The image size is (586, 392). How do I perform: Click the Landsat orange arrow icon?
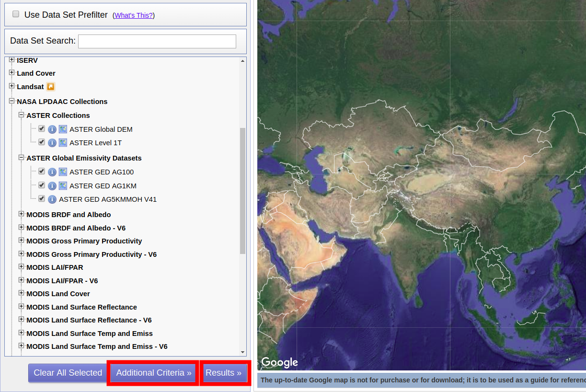pyautogui.click(x=51, y=87)
